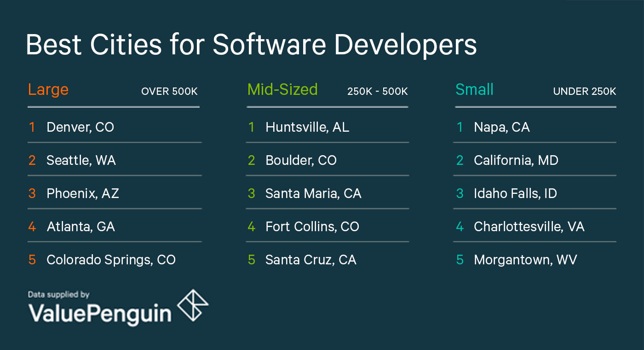Click the '250K - 500K' population label
The image size is (644, 350).
[x=378, y=91]
